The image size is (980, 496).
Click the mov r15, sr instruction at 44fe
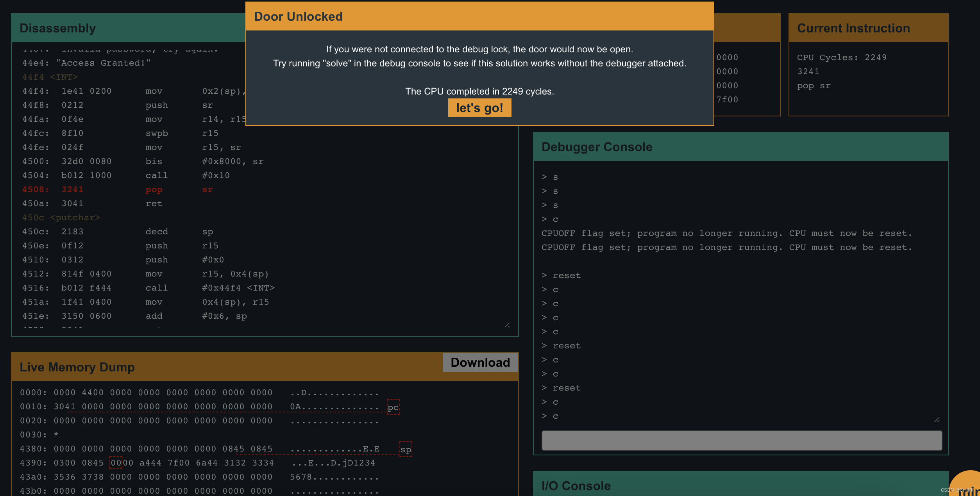(132, 147)
